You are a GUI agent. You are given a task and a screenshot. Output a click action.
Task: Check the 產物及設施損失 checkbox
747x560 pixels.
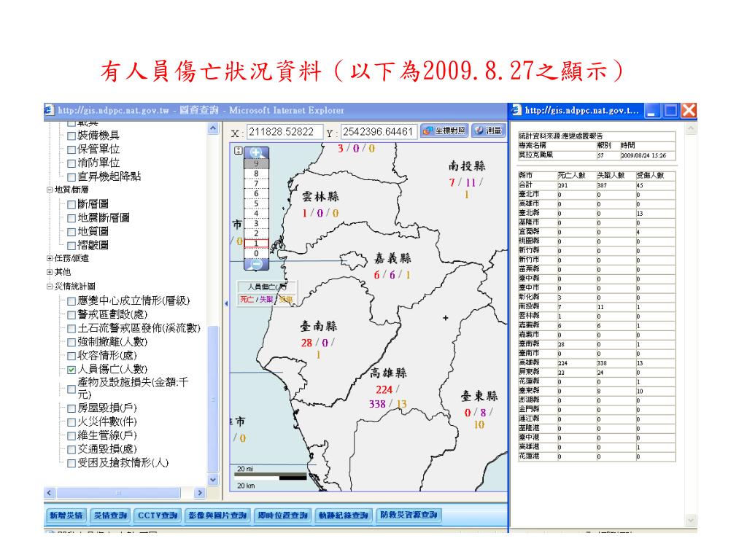pyautogui.click(x=71, y=389)
